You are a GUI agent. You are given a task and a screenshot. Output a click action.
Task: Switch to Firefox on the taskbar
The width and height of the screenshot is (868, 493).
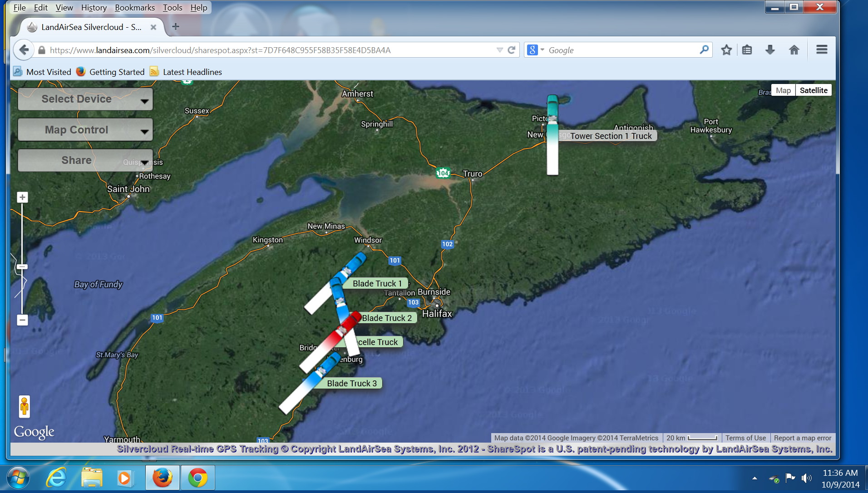(x=162, y=478)
